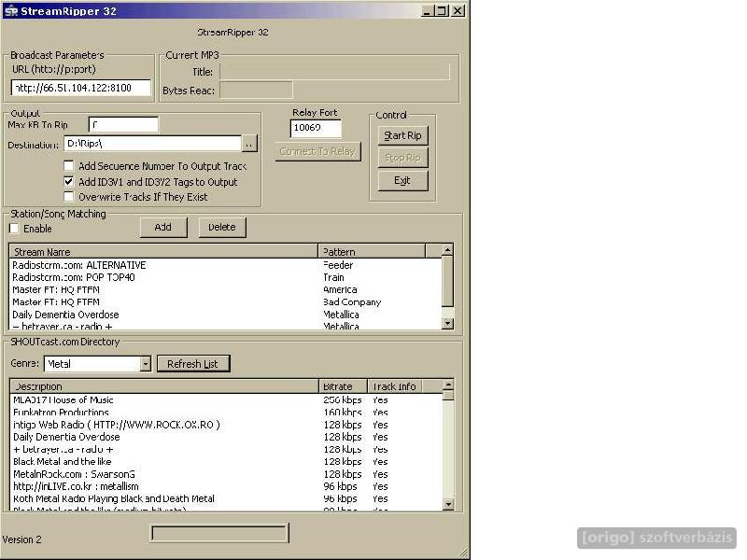Viewport: 747px width, 560px height.
Task: Click the Add button for matching
Action: coord(162,227)
